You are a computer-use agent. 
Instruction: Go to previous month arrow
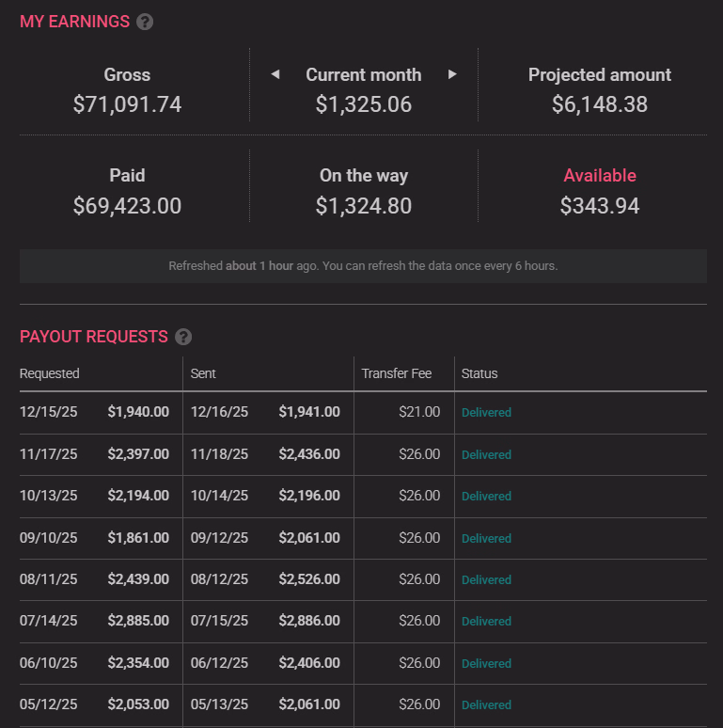(275, 74)
